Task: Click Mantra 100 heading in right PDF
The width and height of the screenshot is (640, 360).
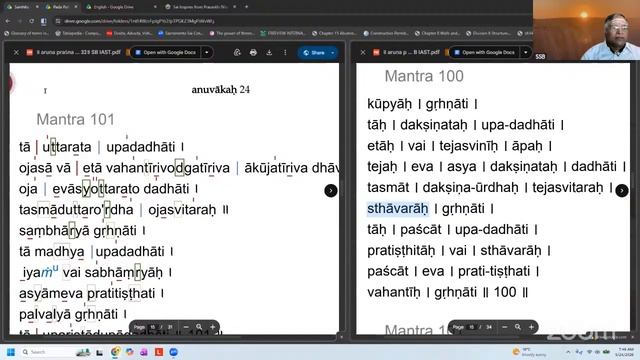Action: pos(424,76)
